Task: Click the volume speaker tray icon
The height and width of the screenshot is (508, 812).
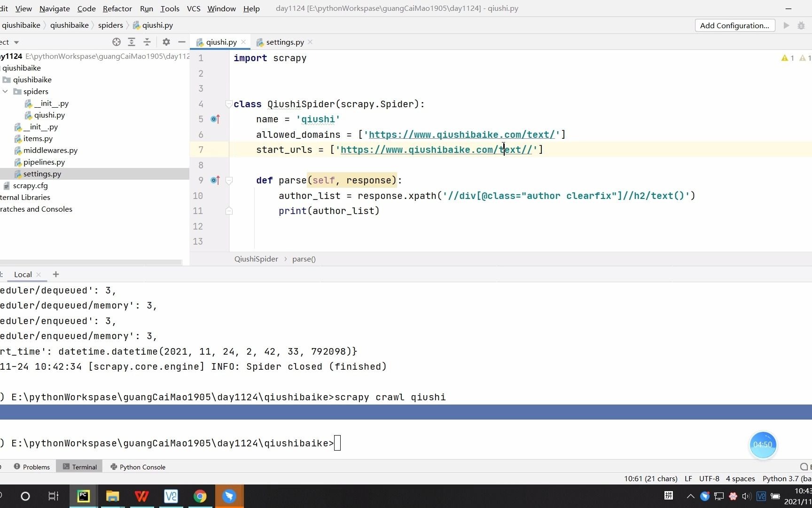Action: (747, 496)
